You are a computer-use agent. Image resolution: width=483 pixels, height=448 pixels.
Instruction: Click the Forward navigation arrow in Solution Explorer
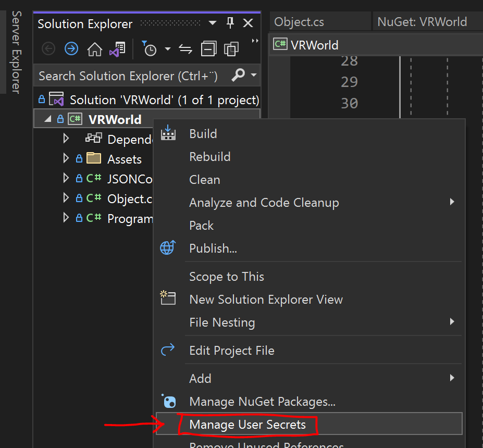[71, 48]
